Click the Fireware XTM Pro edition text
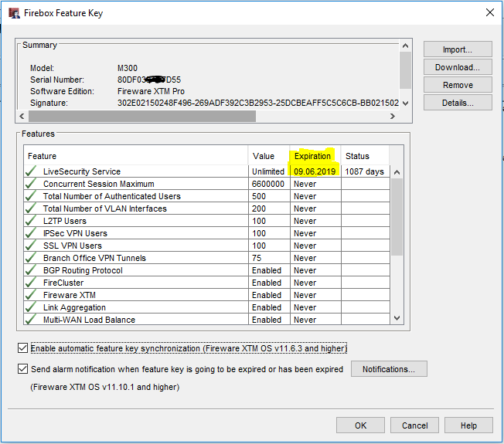Screen dimensions: 504x444 click(x=151, y=91)
